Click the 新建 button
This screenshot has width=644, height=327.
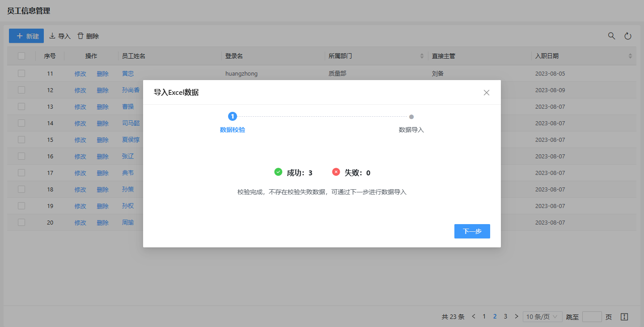pos(26,36)
